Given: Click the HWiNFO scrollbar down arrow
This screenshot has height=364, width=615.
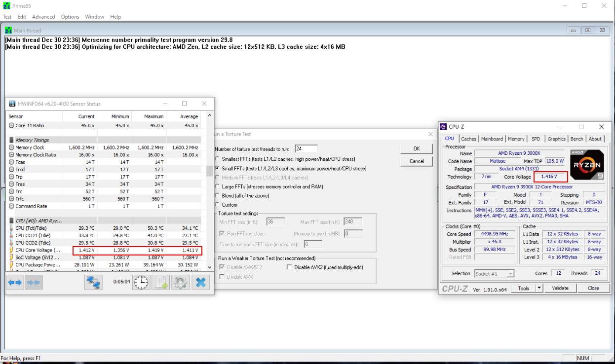Looking at the screenshot, I should (209, 266).
